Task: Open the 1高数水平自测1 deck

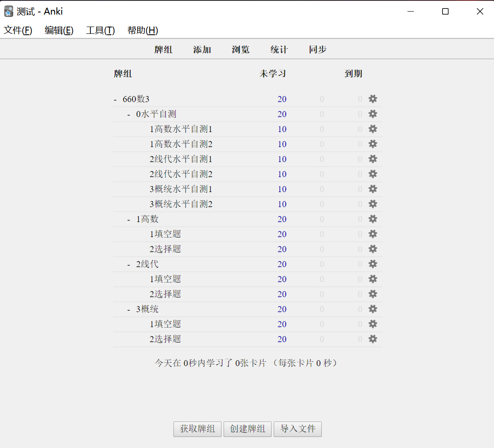Action: [x=181, y=129]
